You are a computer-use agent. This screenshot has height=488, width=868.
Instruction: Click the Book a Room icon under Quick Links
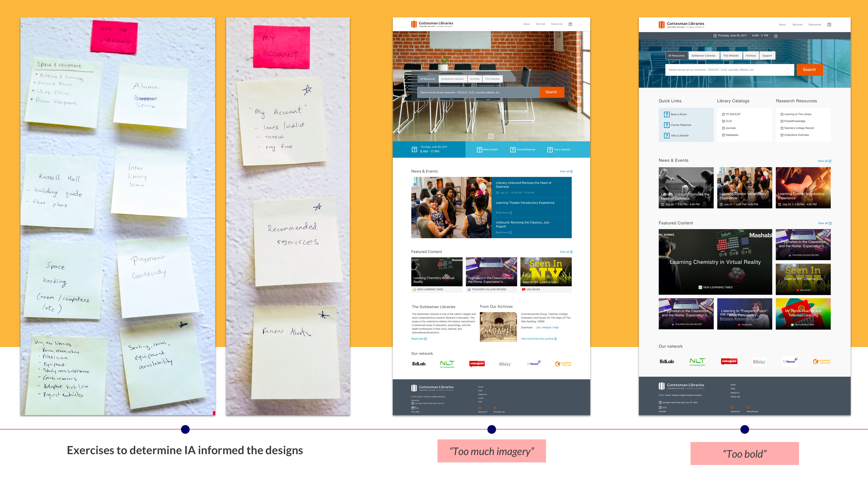coord(666,115)
